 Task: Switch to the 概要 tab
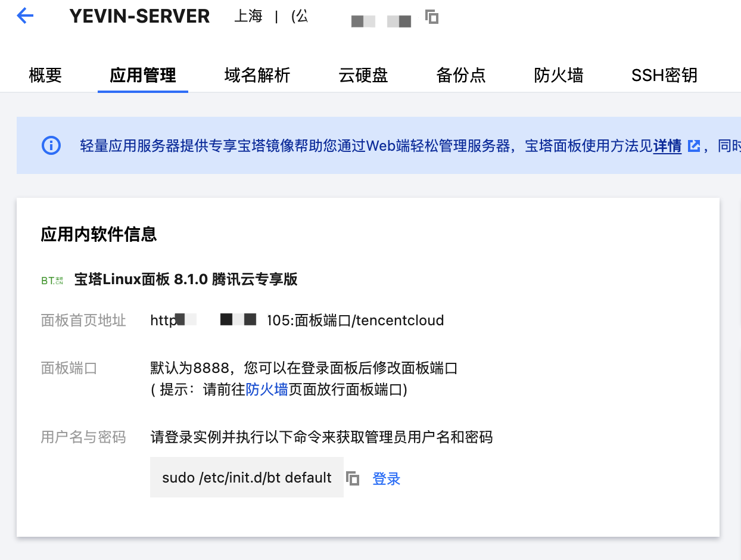click(45, 76)
